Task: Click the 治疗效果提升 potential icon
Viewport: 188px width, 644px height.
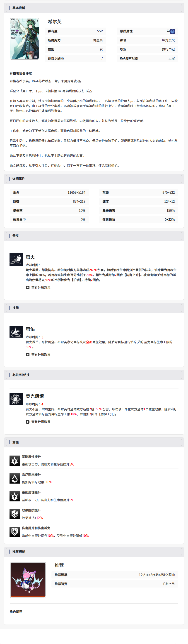Action: [x=14, y=478]
